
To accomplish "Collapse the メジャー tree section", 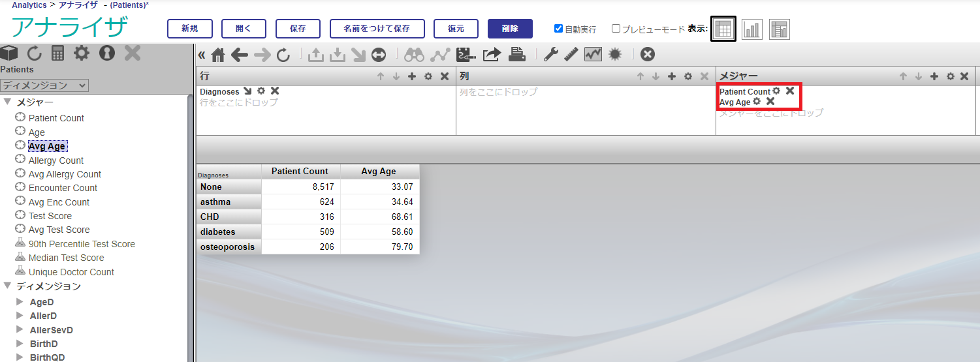I will [x=7, y=102].
